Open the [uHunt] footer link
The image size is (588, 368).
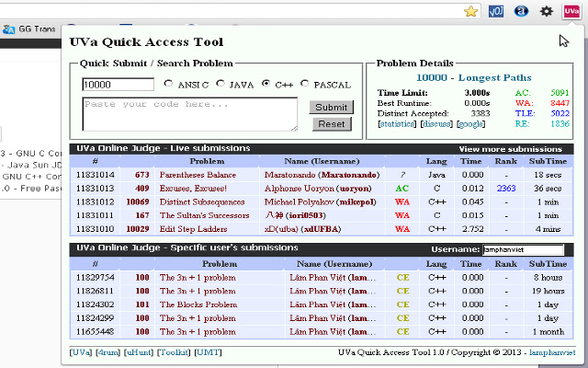[x=139, y=352]
